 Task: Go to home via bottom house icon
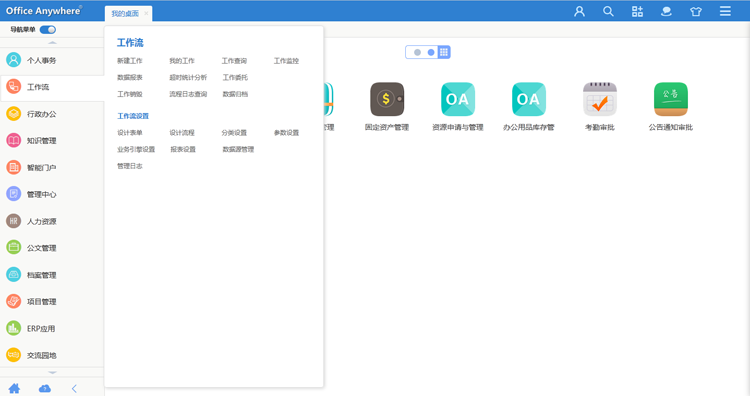click(x=14, y=388)
